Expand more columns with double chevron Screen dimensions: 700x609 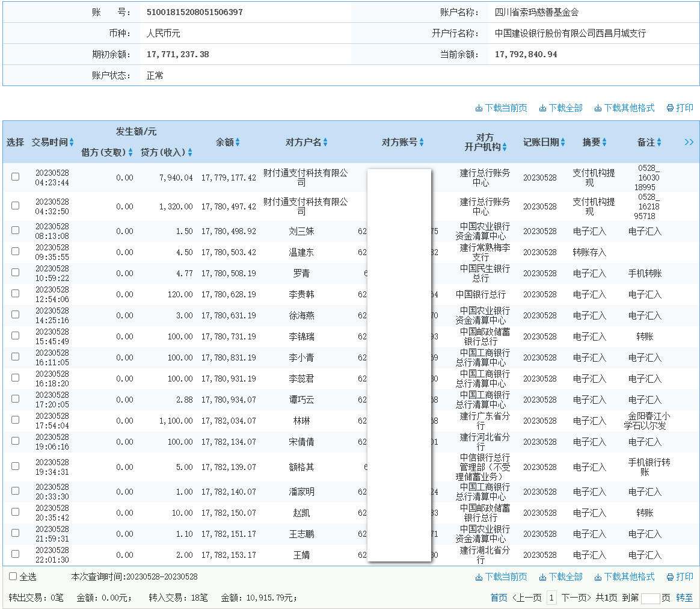689,142
